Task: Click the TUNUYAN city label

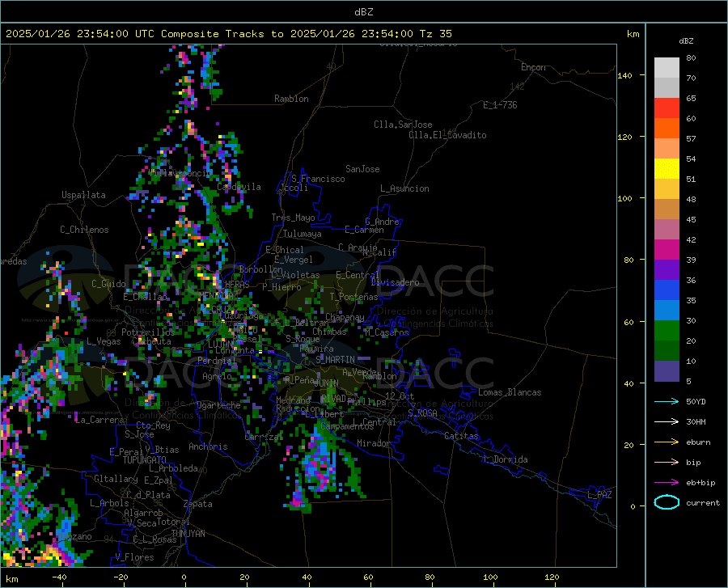Action: (x=188, y=534)
